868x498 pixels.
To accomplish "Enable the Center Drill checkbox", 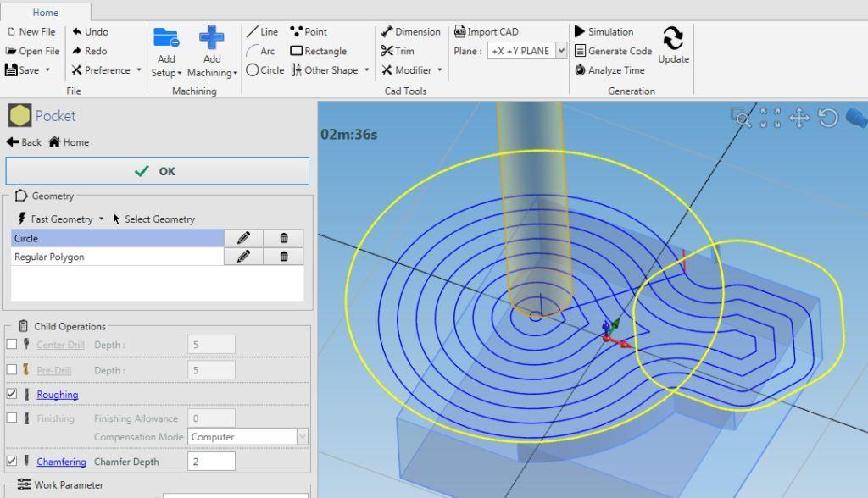I will click(12, 344).
